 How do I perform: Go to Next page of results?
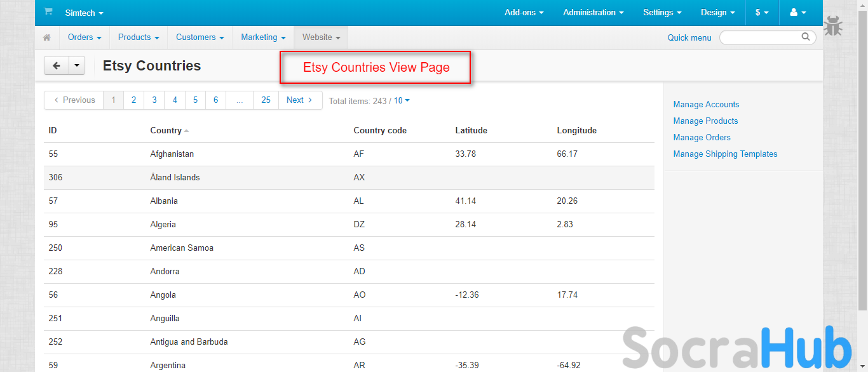299,100
